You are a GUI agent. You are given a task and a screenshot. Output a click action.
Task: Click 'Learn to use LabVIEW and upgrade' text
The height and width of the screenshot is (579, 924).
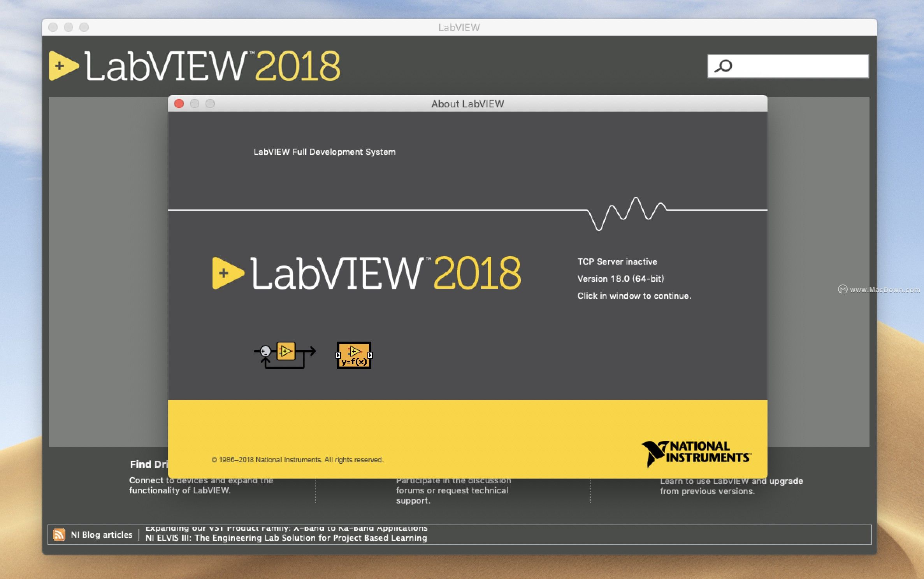pyautogui.click(x=731, y=481)
